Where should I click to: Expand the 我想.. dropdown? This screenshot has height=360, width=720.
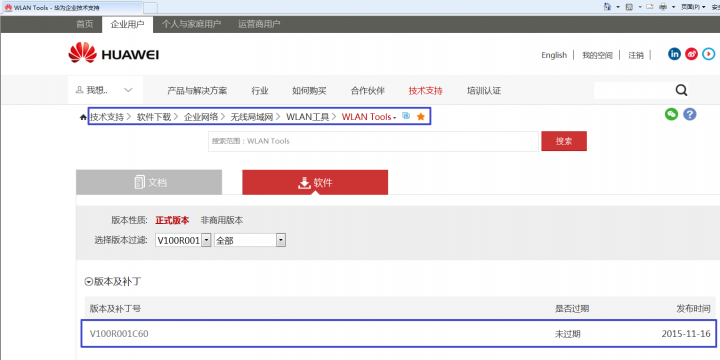[x=105, y=90]
